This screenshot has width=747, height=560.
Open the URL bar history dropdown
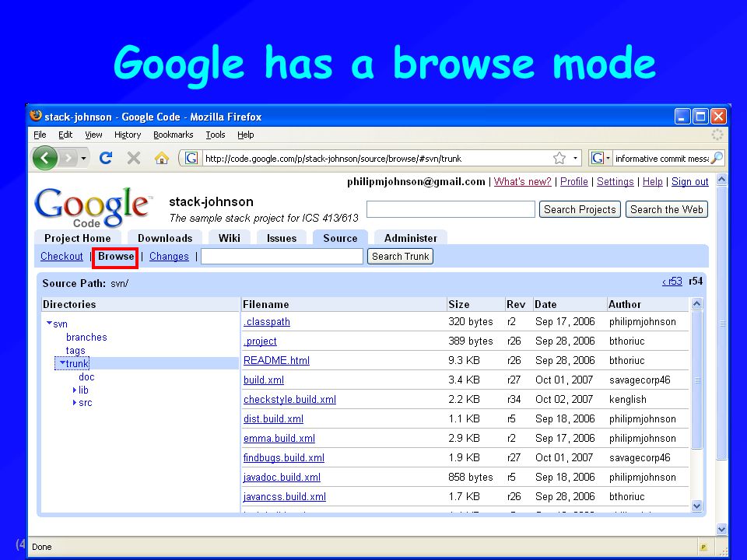pos(575,158)
